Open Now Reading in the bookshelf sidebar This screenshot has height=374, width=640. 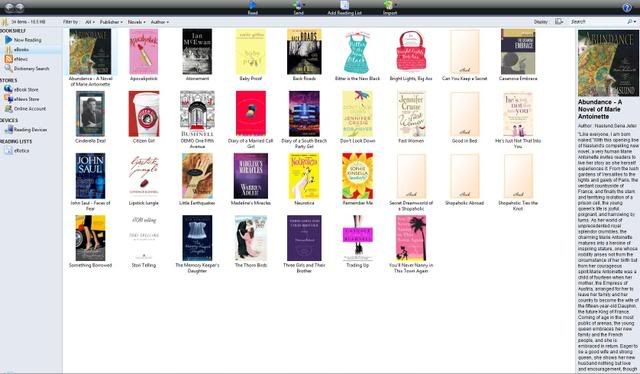click(23, 40)
